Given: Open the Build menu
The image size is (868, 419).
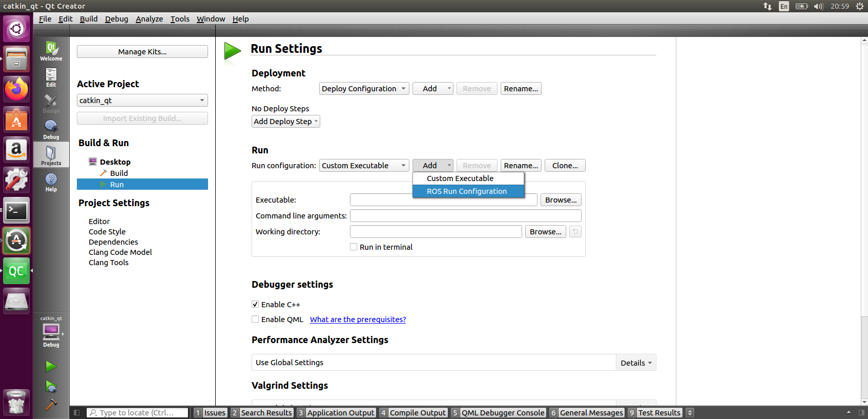Looking at the screenshot, I should [x=89, y=19].
